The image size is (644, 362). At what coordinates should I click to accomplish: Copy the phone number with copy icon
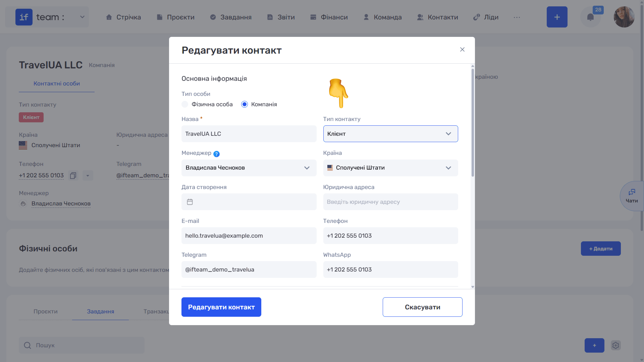73,175
